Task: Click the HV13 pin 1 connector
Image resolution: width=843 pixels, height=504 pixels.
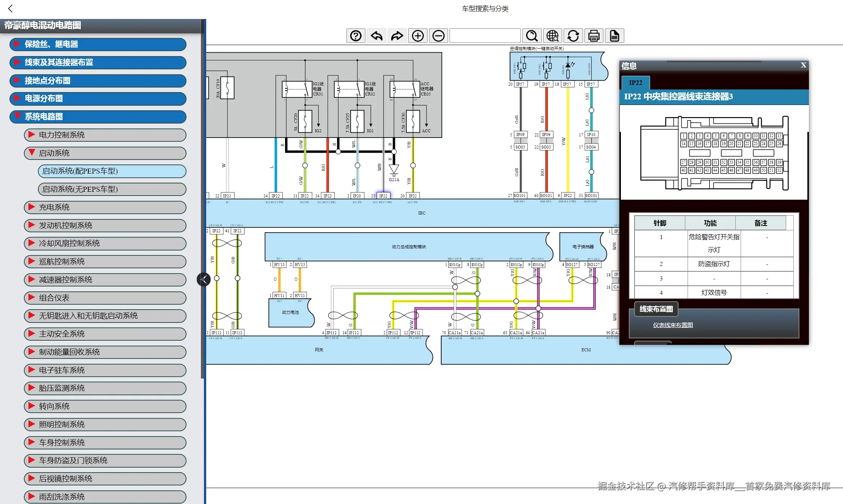Action: tap(279, 265)
